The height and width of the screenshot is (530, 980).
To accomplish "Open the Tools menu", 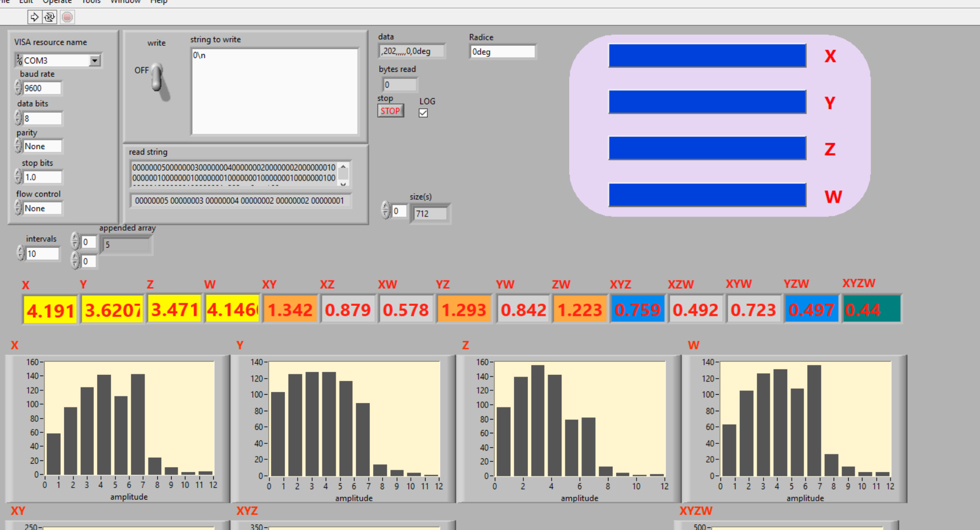I will click(91, 2).
